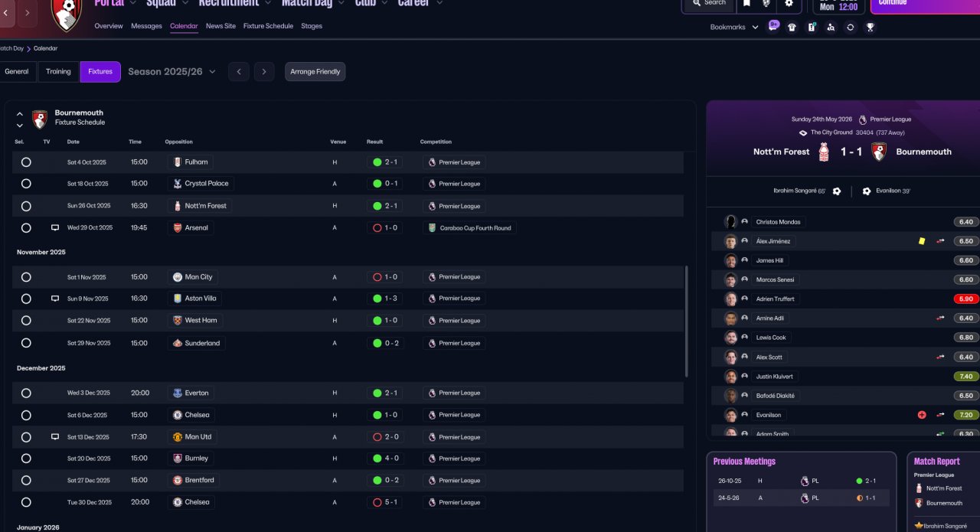Click the yellow card icon on Álex Jiménez row
The width and height of the screenshot is (980, 532).
click(x=922, y=241)
